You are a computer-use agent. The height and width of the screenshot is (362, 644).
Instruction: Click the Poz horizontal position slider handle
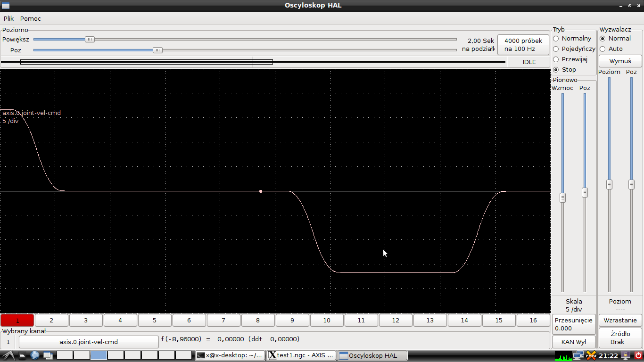158,50
